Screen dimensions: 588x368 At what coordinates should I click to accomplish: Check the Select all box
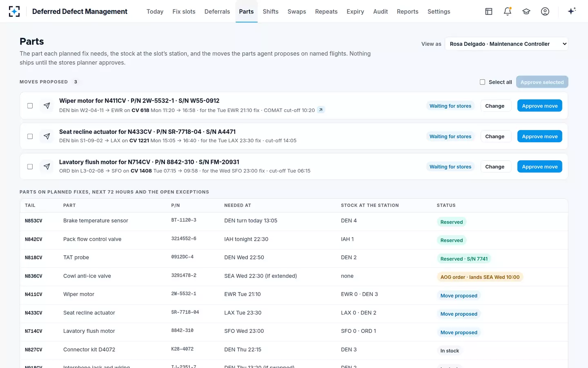tap(483, 82)
